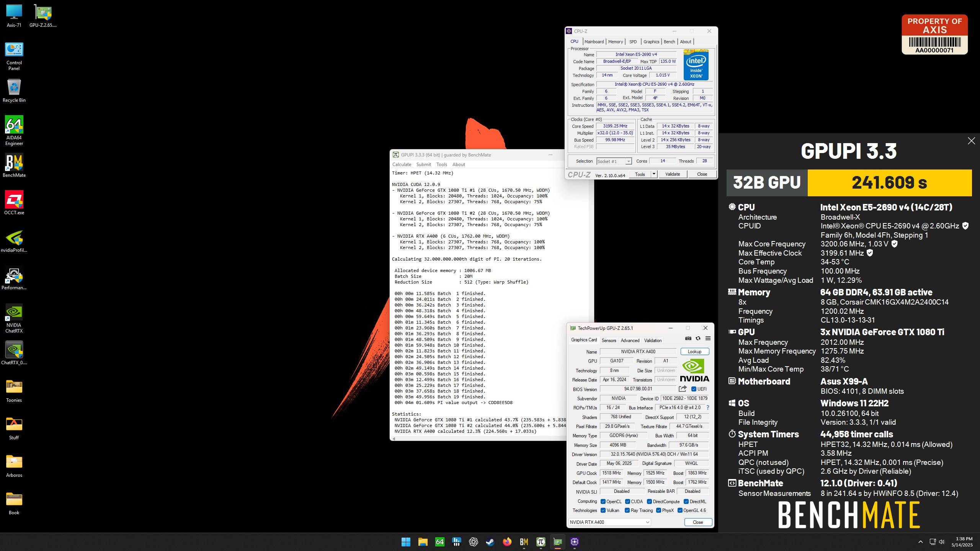Open the ChatRTX_0 installer desktop icon
The width and height of the screenshot is (980, 551).
click(14, 353)
